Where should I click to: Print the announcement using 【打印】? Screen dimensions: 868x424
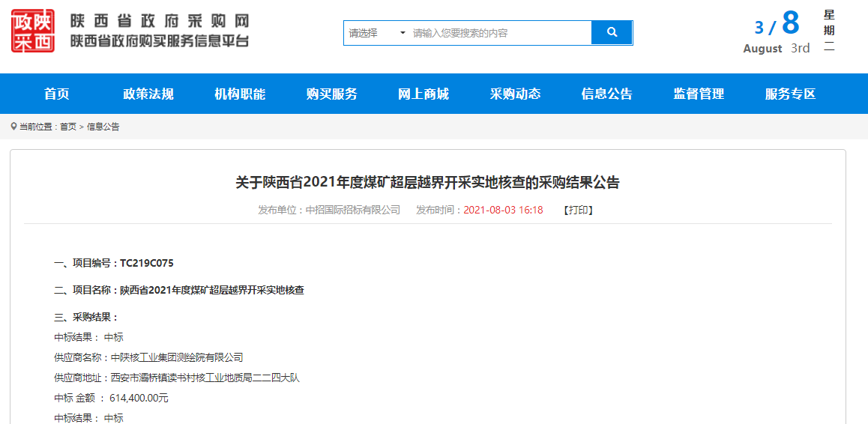[x=578, y=211]
